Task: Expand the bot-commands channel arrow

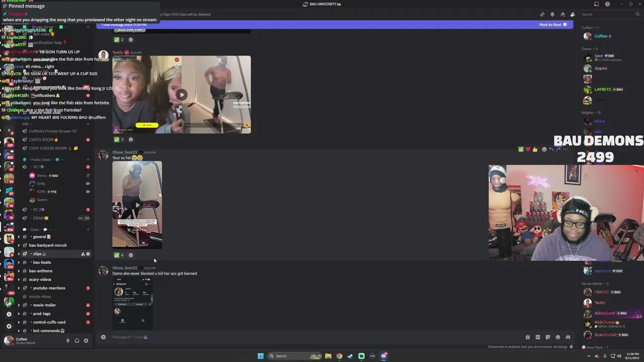Action: click(19, 331)
